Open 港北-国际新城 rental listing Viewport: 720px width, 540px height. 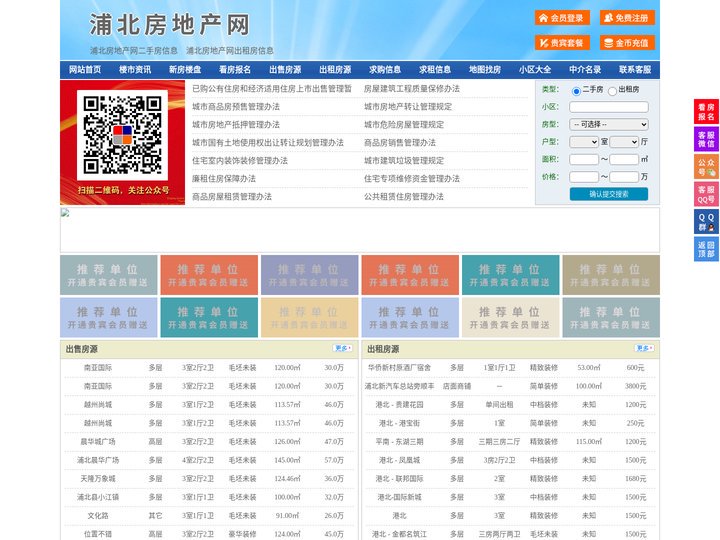point(399,497)
